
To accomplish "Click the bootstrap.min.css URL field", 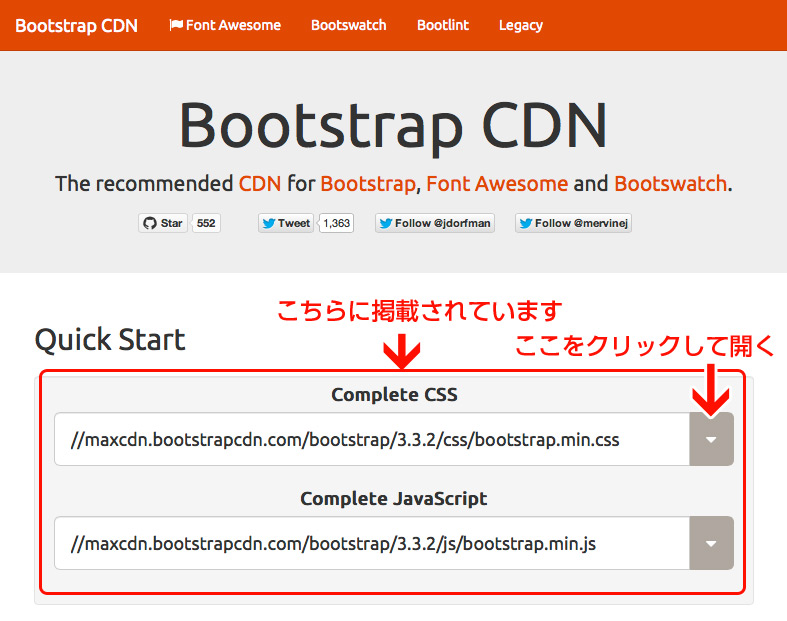I will [372, 439].
